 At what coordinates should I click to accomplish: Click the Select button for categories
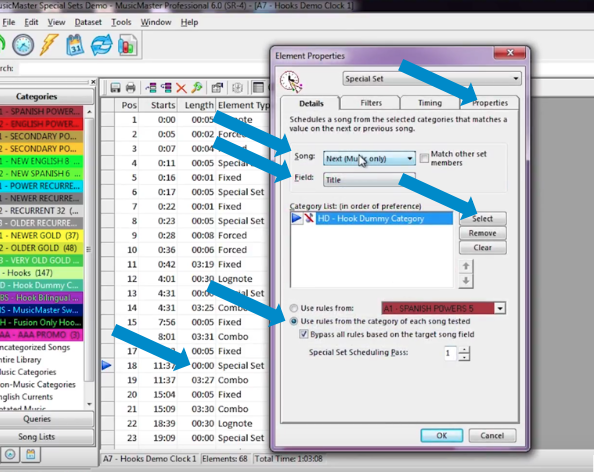[482, 219]
